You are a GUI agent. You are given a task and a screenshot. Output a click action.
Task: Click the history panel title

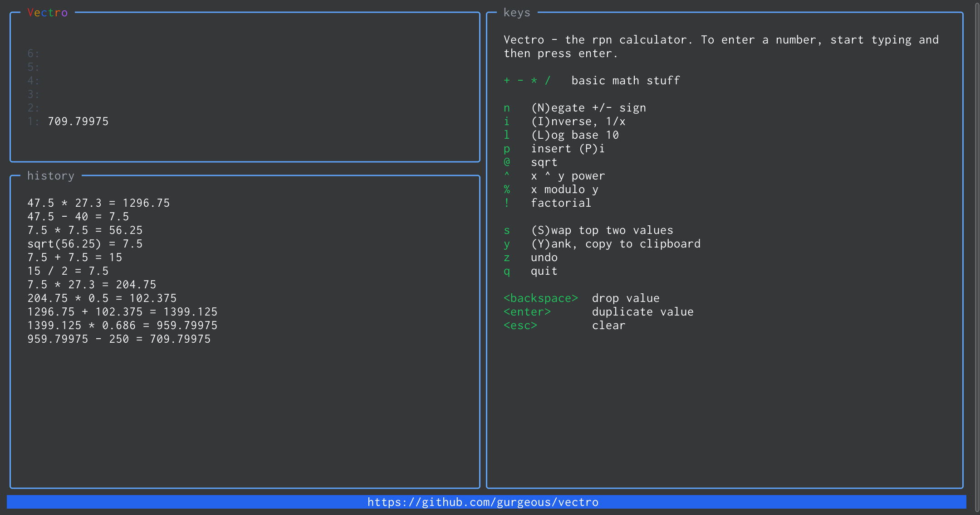coord(51,176)
